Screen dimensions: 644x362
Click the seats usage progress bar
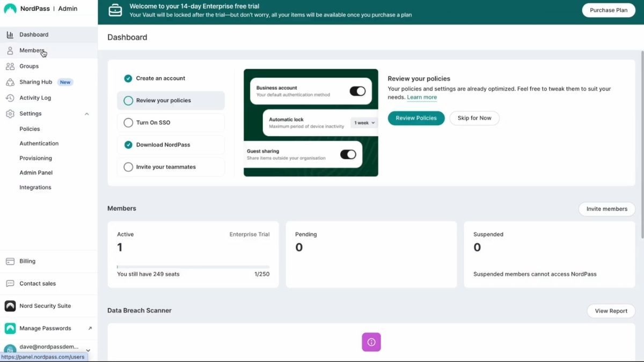[x=193, y=267]
